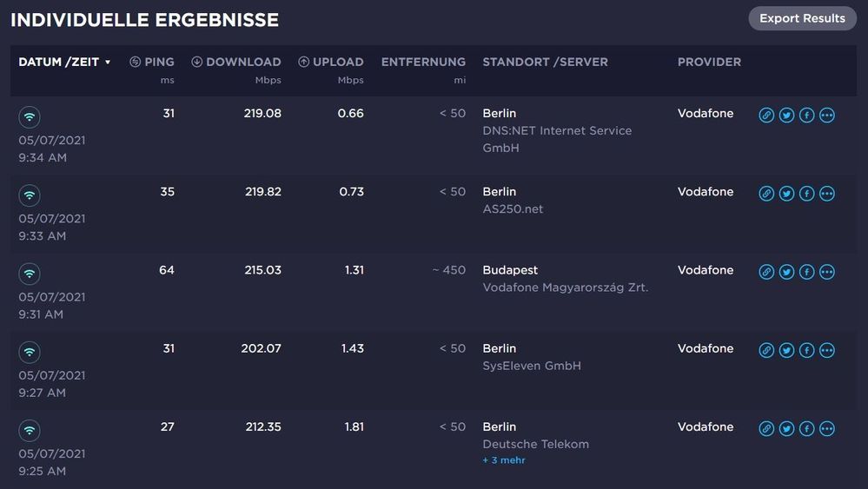
Task: Click the Export Results button
Action: pos(802,18)
